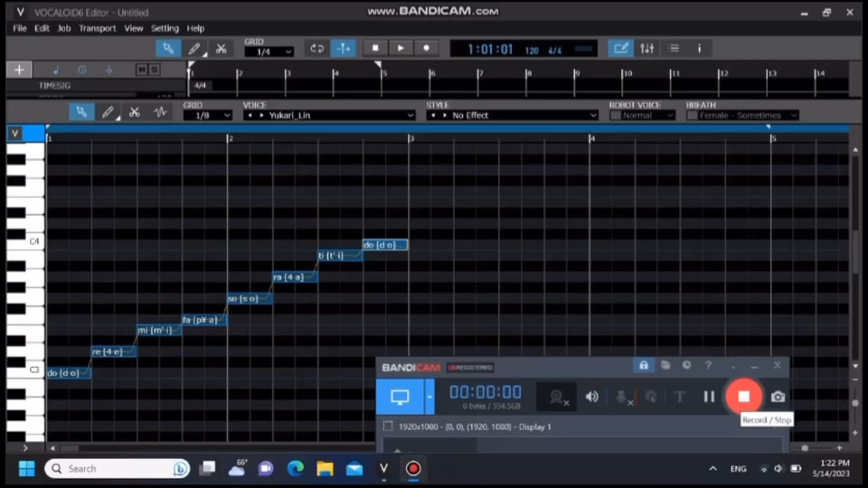
Task: Open the mixer panel icon
Action: [x=647, y=48]
